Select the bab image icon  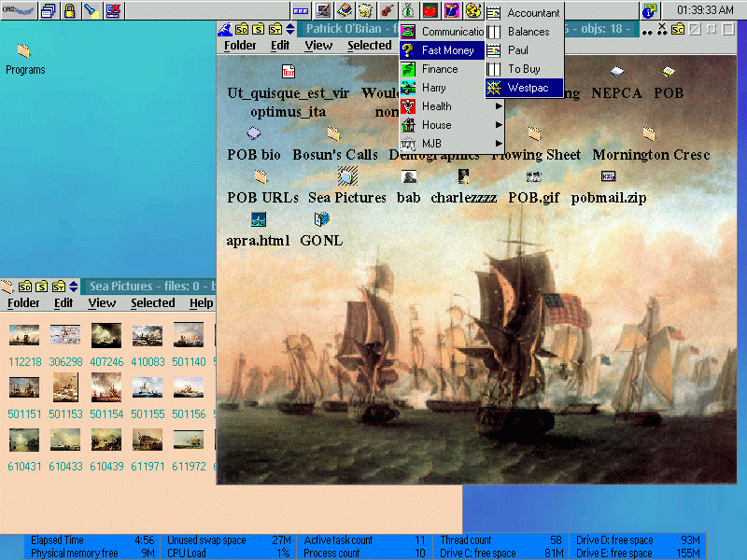pyautogui.click(x=409, y=176)
